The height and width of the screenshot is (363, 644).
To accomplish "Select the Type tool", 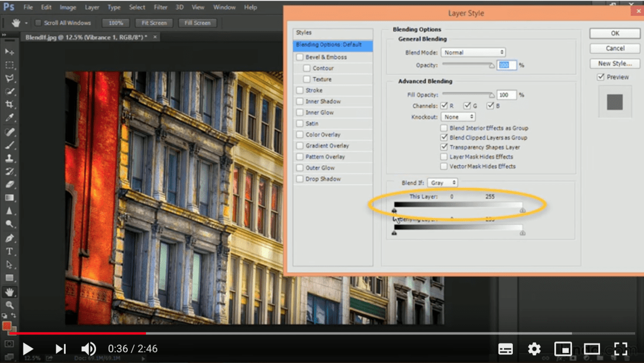I will coord(9,252).
